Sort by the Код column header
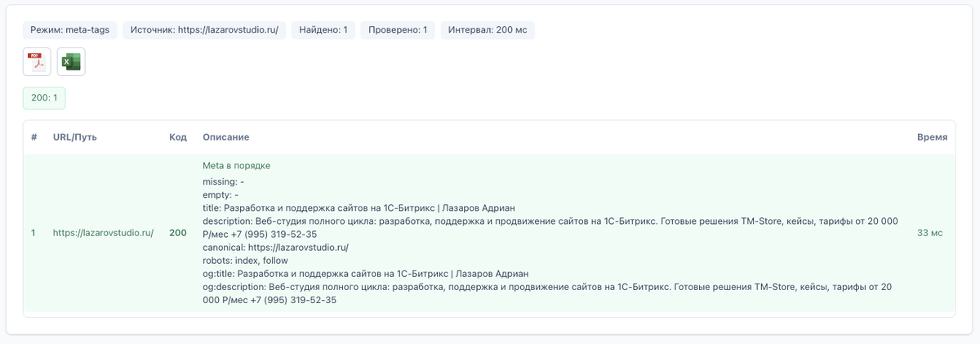The width and height of the screenshot is (980, 344). point(178,137)
